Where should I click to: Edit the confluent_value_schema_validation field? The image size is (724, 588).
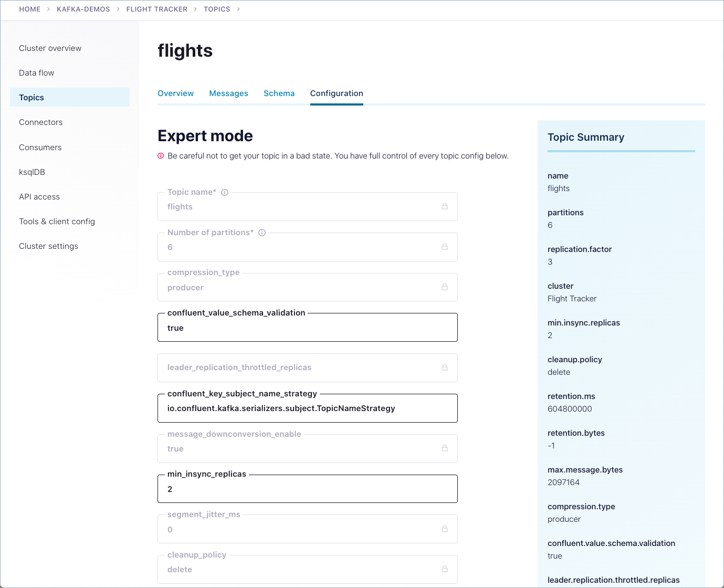point(307,328)
